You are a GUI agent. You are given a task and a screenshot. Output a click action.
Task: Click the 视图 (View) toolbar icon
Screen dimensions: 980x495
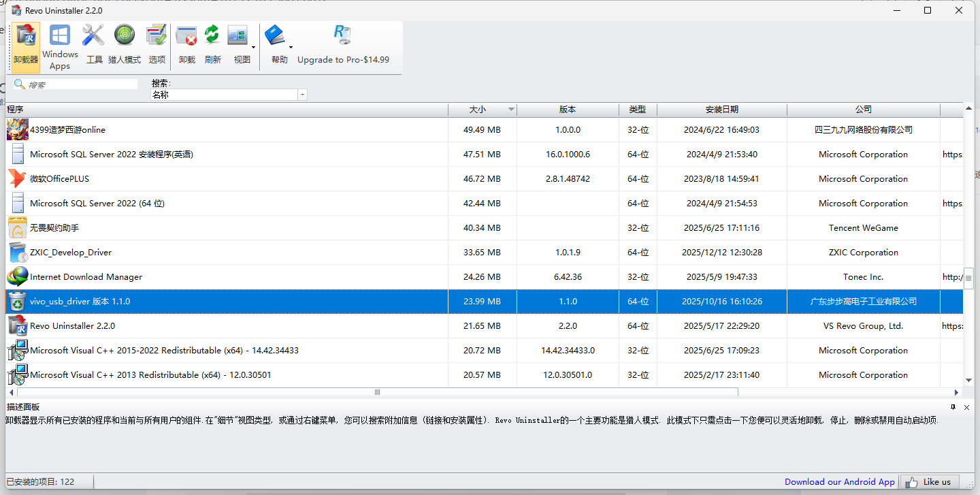coord(238,35)
